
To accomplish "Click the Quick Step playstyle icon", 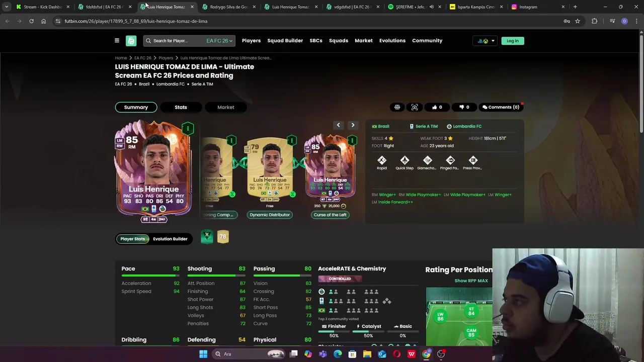I will (405, 160).
